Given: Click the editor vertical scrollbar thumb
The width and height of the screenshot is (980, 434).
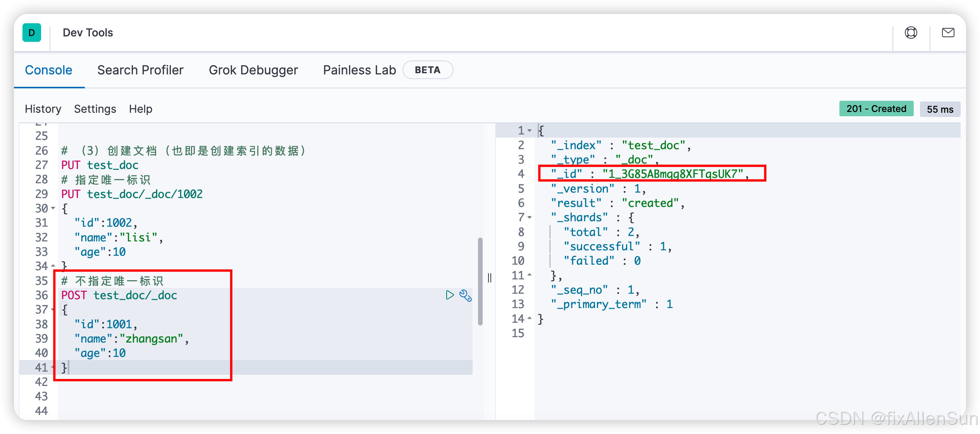Looking at the screenshot, I should click(480, 281).
